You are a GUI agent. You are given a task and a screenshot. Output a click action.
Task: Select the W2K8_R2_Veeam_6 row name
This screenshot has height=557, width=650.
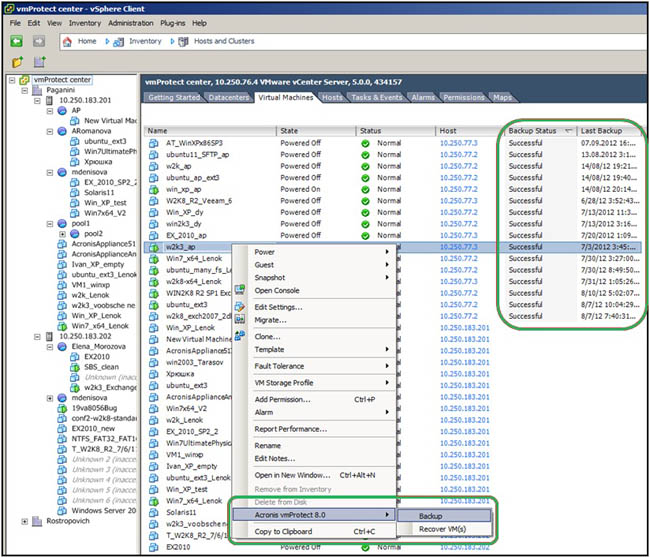[x=199, y=201]
